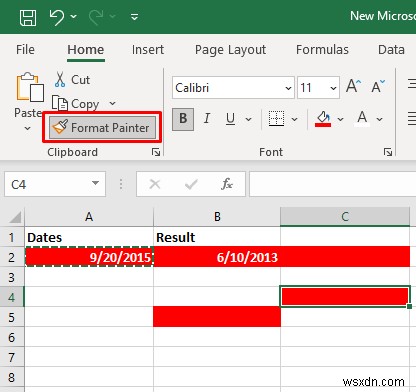Screen dimensions: 416x392
Task: Click the Redo icon
Action: coord(96,17)
